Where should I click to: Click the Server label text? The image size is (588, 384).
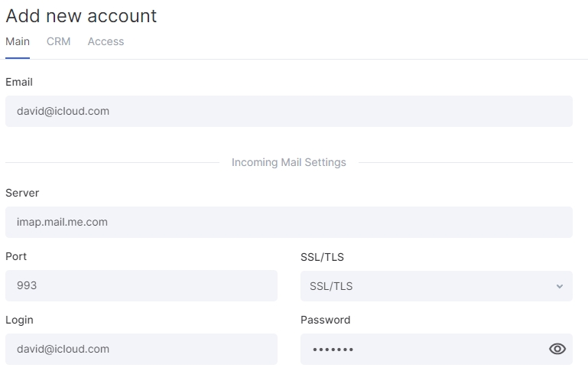(x=22, y=193)
